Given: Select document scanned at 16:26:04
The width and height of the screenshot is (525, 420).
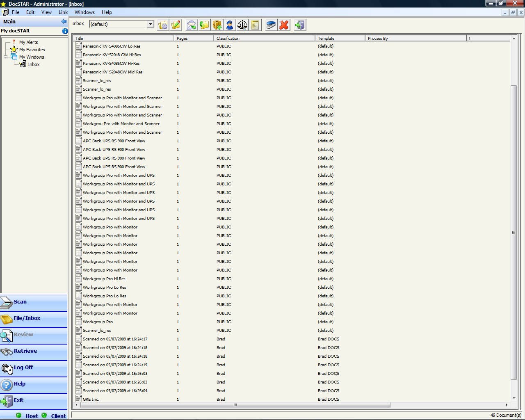Looking at the screenshot, I should point(115,391).
